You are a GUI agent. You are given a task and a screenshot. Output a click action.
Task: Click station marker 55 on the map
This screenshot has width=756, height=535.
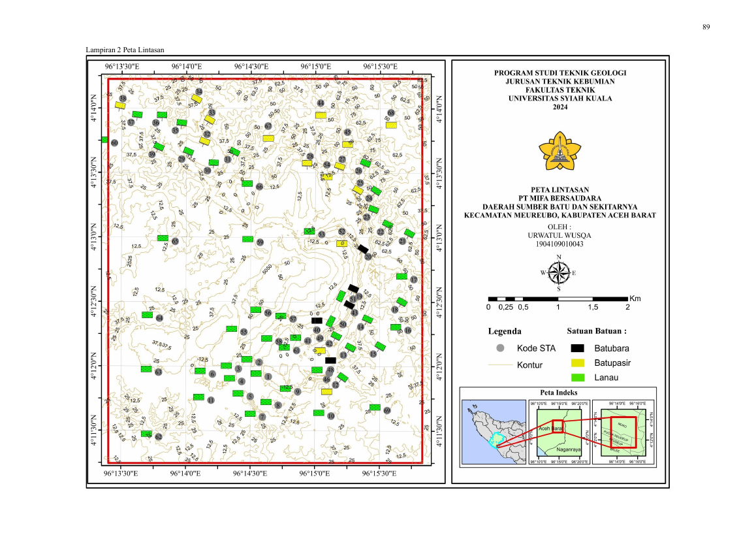(244, 332)
